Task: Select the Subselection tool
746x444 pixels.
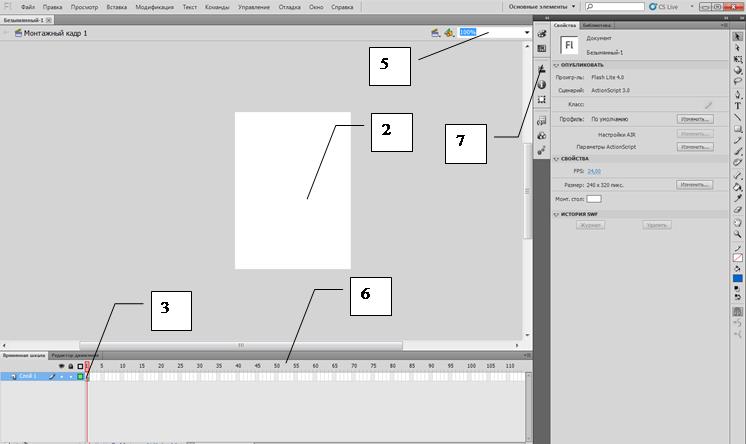Action: [x=737, y=48]
